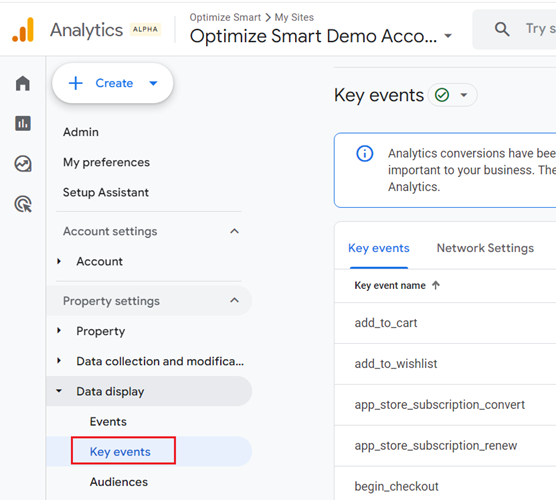
Task: Open the Setup Assistant link
Action: point(106,193)
